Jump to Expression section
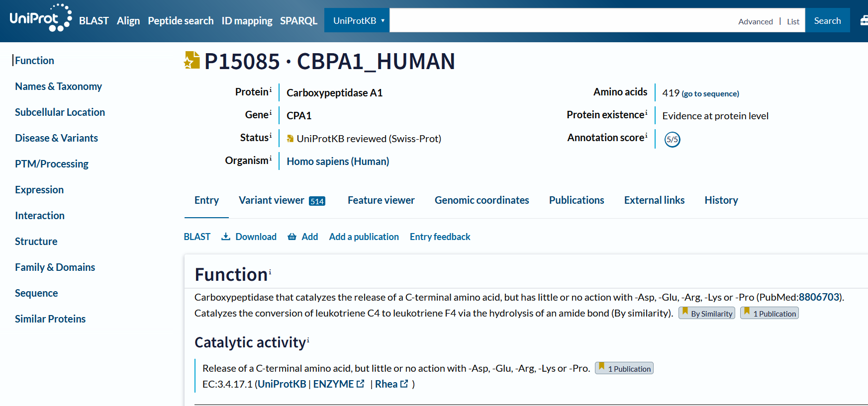The height and width of the screenshot is (406, 868). click(39, 190)
